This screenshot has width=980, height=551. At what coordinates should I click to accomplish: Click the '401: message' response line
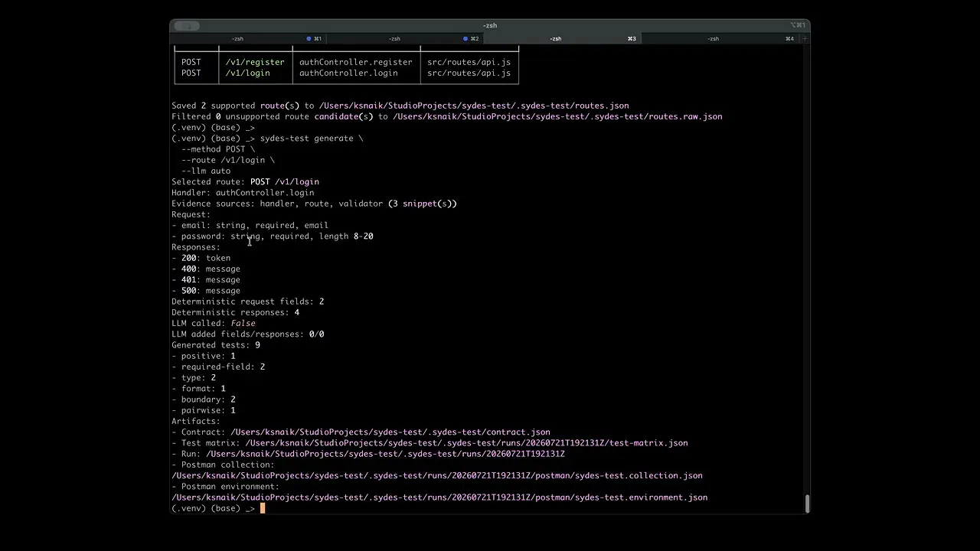(x=206, y=279)
